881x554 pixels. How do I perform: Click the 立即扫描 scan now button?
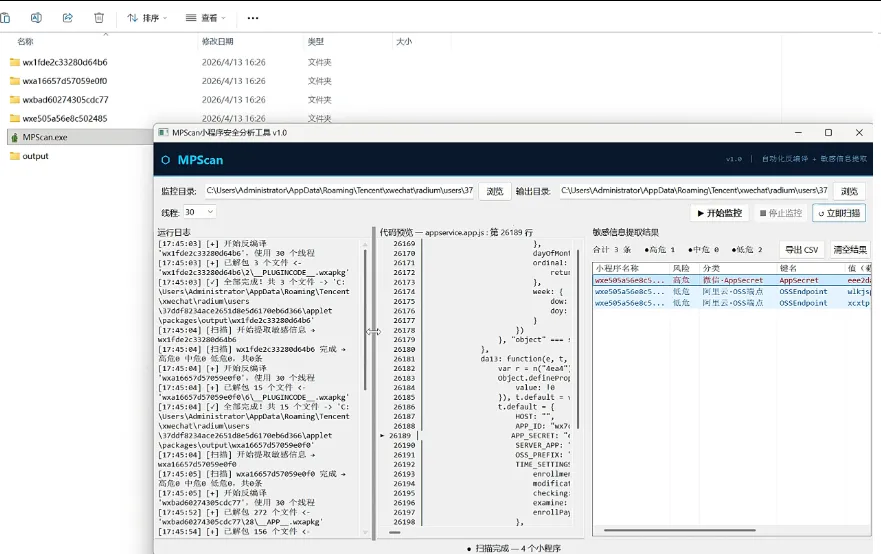(x=839, y=213)
